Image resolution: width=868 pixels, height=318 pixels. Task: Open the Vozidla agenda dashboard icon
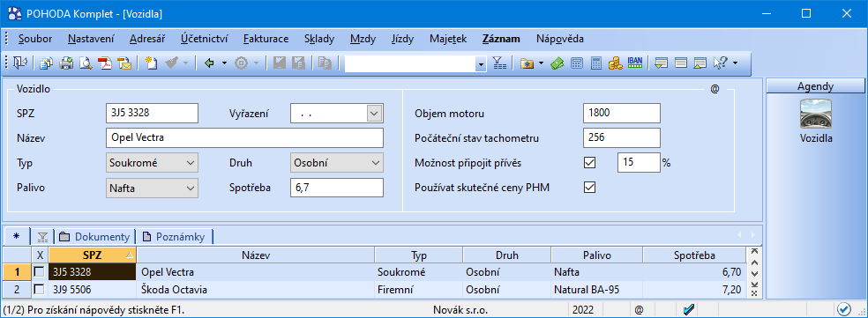(x=816, y=114)
